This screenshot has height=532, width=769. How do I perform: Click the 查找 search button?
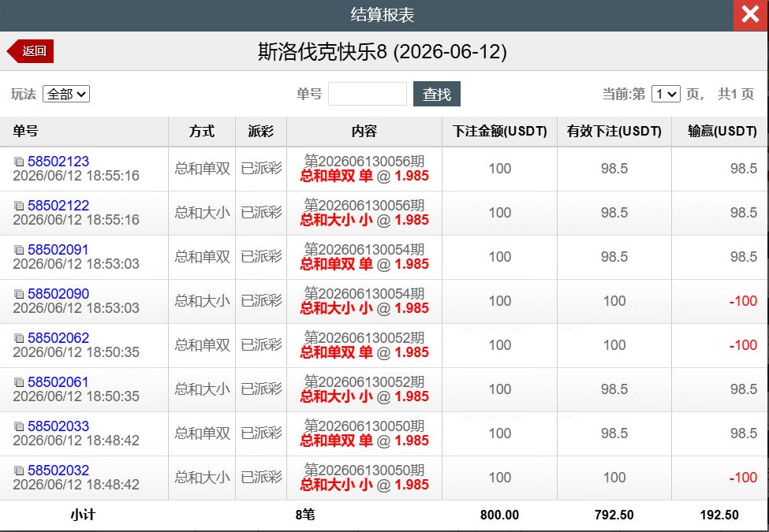coord(436,94)
